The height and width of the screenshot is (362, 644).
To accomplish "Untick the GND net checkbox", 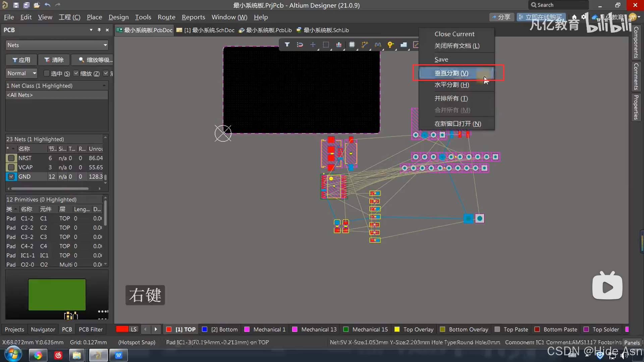I will (x=11, y=177).
